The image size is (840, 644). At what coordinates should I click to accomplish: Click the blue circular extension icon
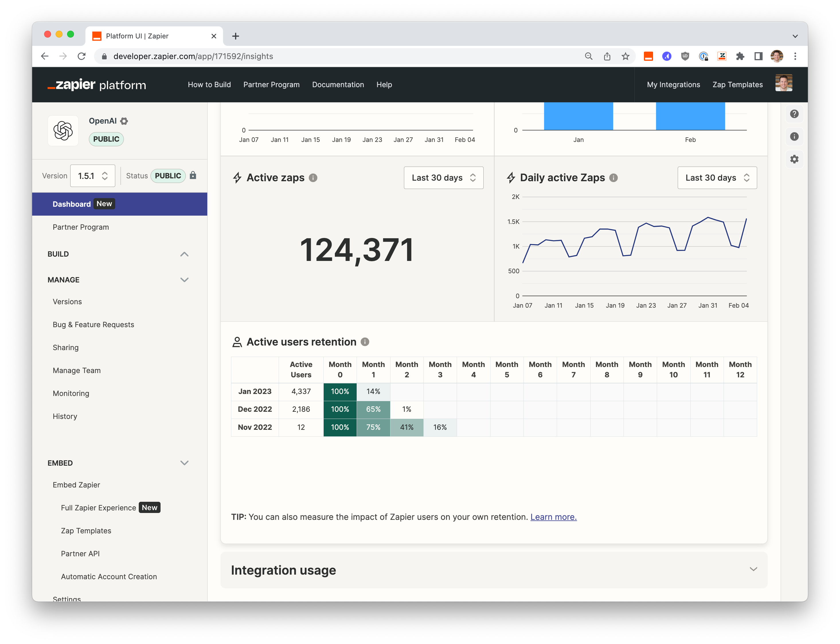coord(667,56)
